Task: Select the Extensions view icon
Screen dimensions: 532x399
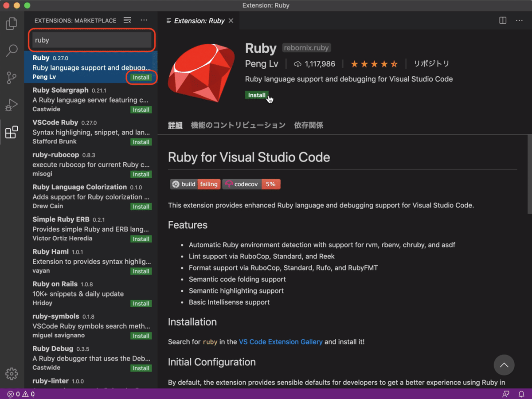Action: [x=12, y=132]
